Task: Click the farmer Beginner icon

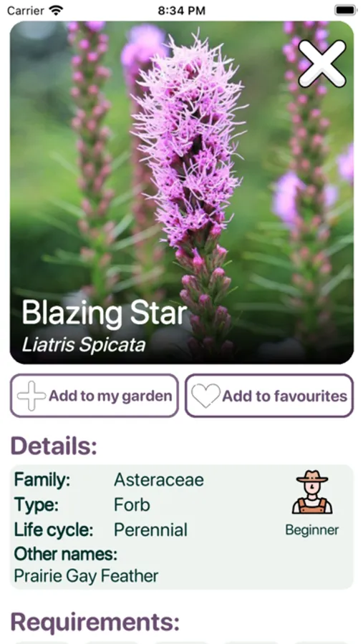Action: pos(312,492)
